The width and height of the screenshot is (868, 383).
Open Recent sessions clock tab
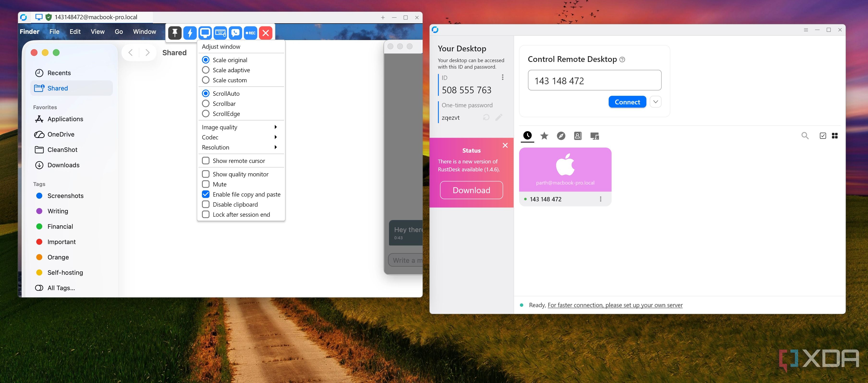point(527,136)
